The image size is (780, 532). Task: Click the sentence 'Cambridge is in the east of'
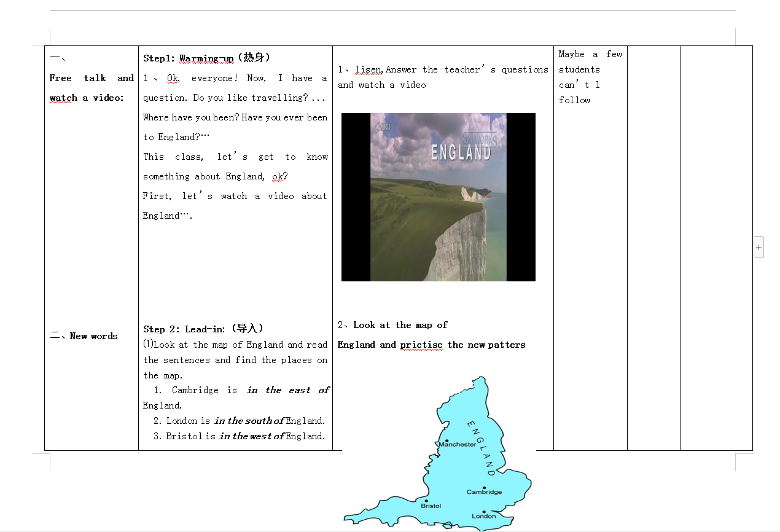click(251, 390)
